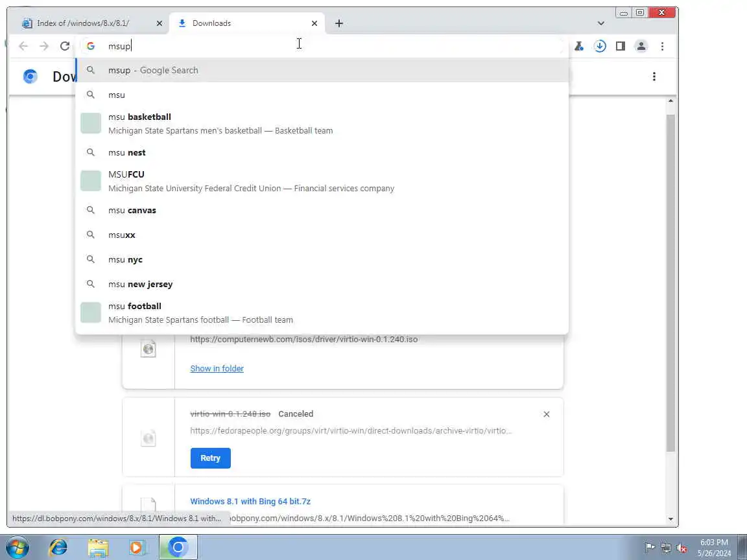Choose the plain 'msu' suggestion
Screen dimensions: 747x560
pos(322,95)
